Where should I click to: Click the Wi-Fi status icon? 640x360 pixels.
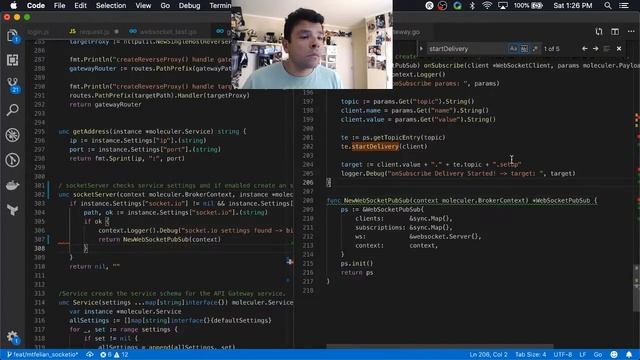click(x=487, y=5)
